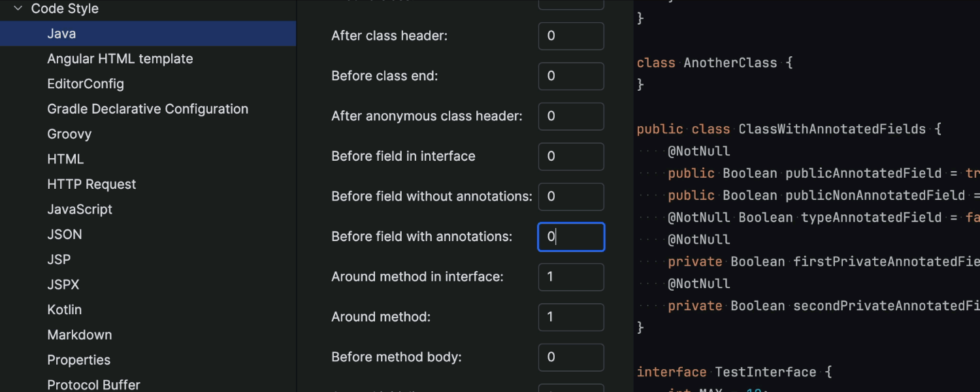Screen dimensions: 980x392
Task: Open HTML code style settings
Action: [x=65, y=159]
